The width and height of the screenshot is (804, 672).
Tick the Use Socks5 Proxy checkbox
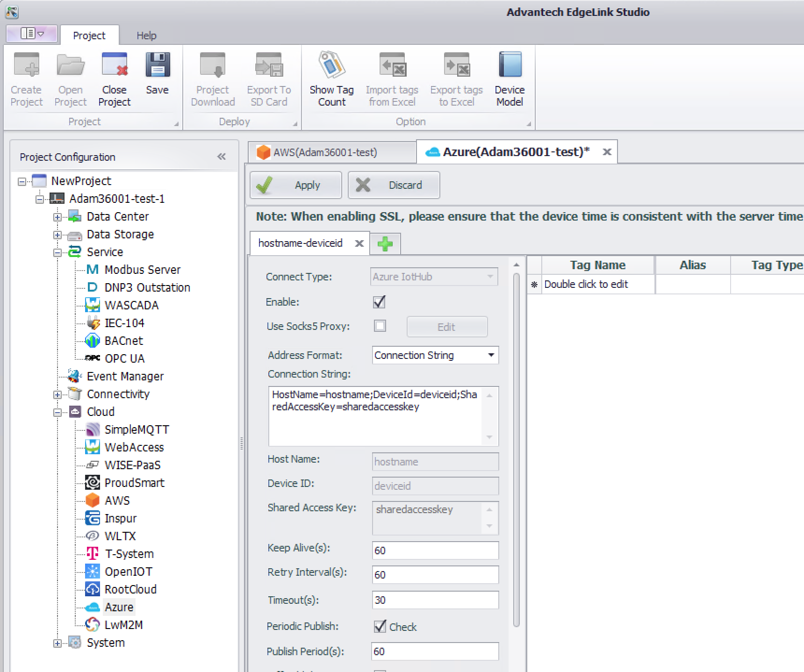tap(380, 326)
